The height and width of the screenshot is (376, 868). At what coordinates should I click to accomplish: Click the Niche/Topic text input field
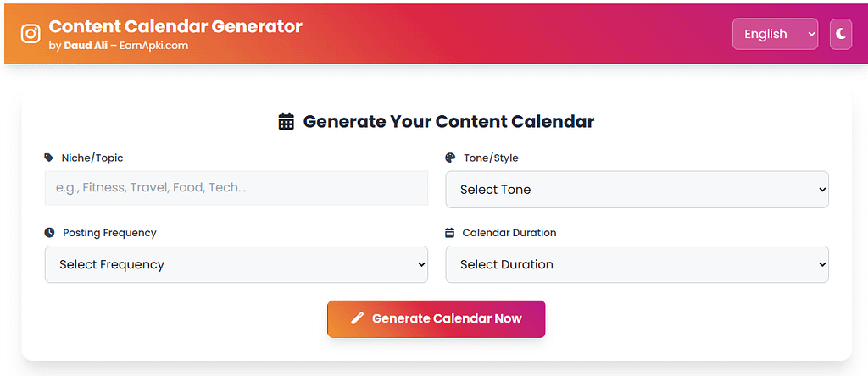pos(236,188)
